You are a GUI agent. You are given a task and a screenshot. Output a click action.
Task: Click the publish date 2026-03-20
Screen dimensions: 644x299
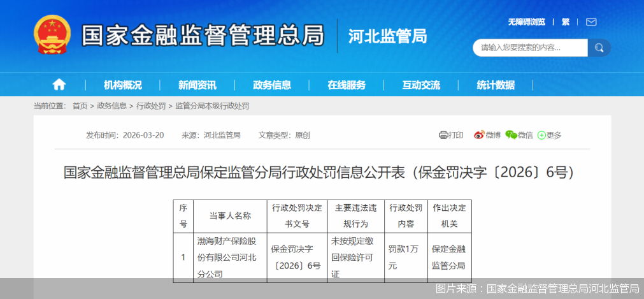pos(143,135)
